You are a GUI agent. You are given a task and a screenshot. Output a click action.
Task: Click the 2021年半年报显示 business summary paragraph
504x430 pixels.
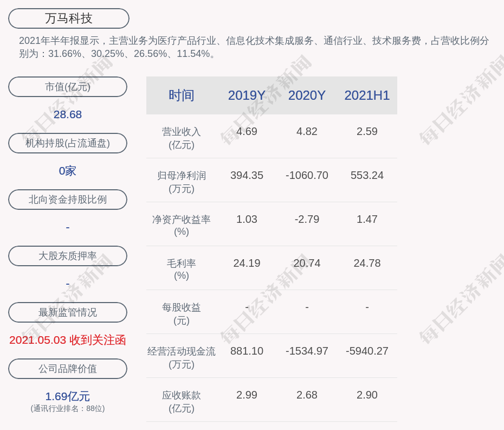pos(254,47)
